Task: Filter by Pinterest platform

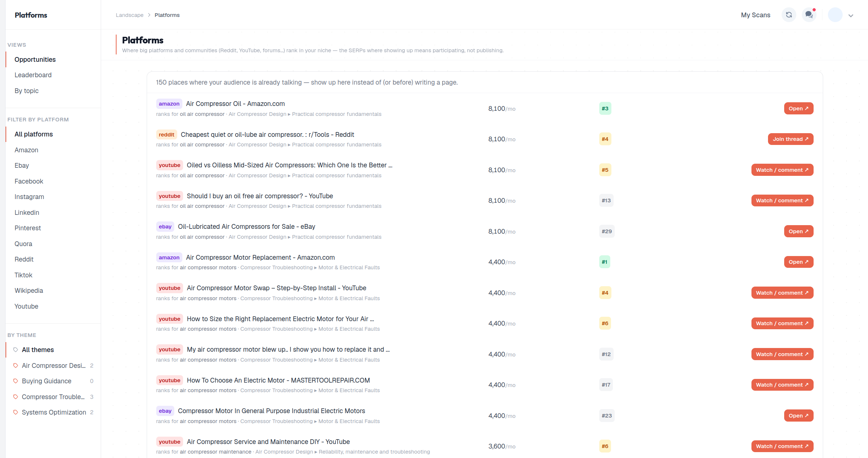Action: [53, 228]
